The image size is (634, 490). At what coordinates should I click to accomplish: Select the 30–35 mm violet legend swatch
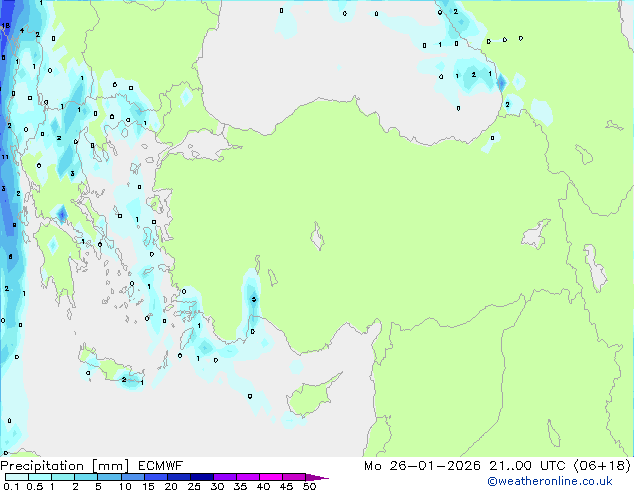point(224,477)
